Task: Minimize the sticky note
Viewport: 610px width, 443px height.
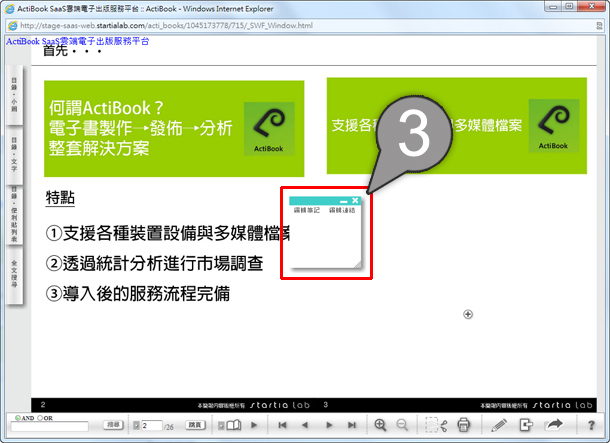Action: click(x=344, y=201)
